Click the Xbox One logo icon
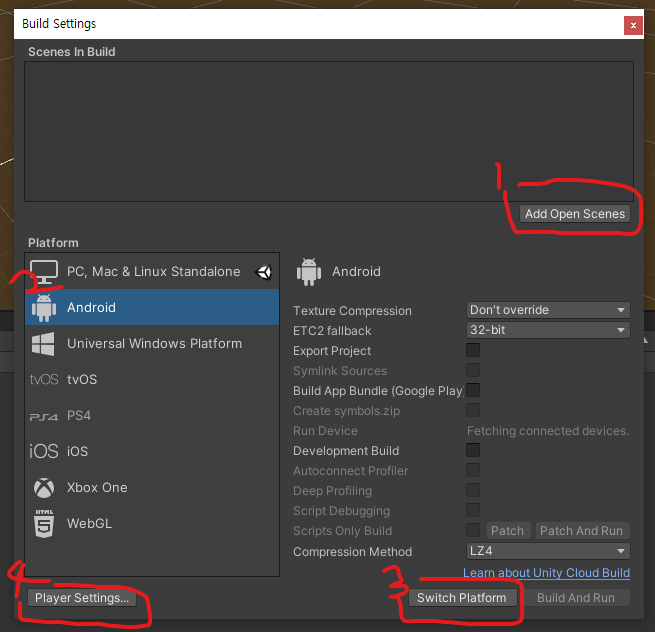The image size is (655, 632). click(x=44, y=488)
